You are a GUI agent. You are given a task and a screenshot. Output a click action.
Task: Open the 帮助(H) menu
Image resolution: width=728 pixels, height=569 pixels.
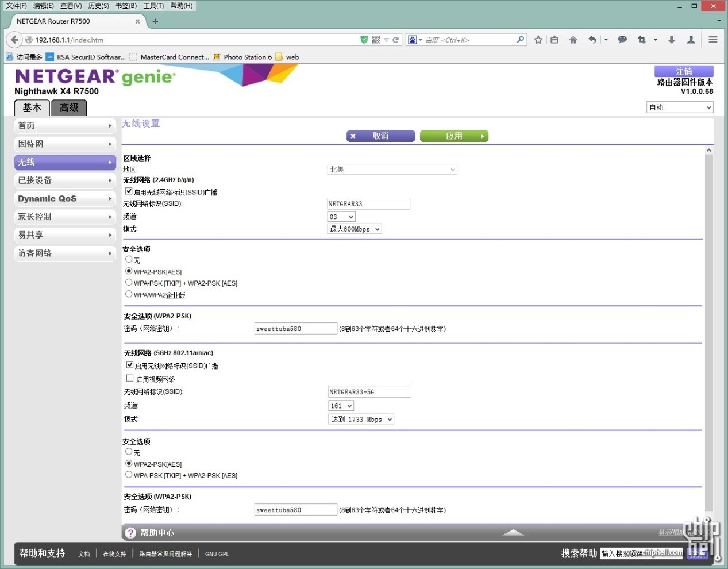182,6
